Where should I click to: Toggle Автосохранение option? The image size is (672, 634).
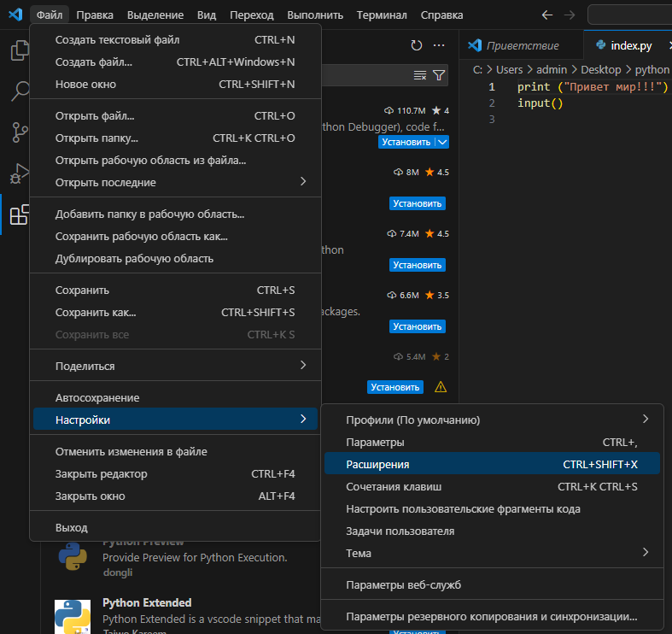pos(175,398)
